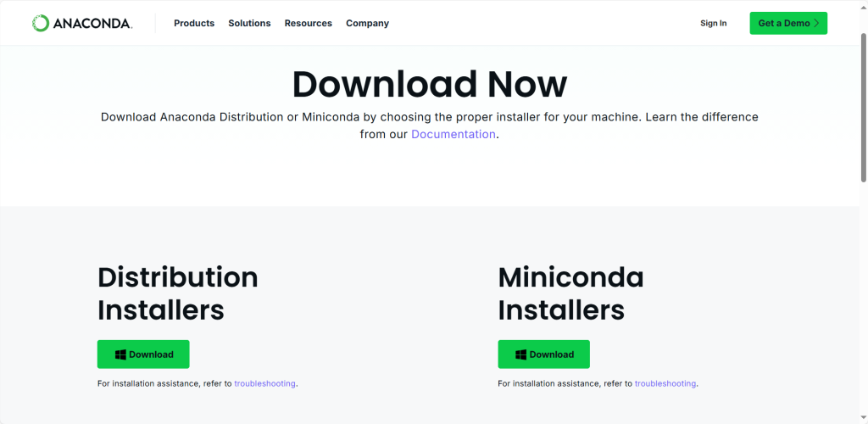Screen dimensions: 868x424
Task: Open the Products menu
Action: point(194,23)
